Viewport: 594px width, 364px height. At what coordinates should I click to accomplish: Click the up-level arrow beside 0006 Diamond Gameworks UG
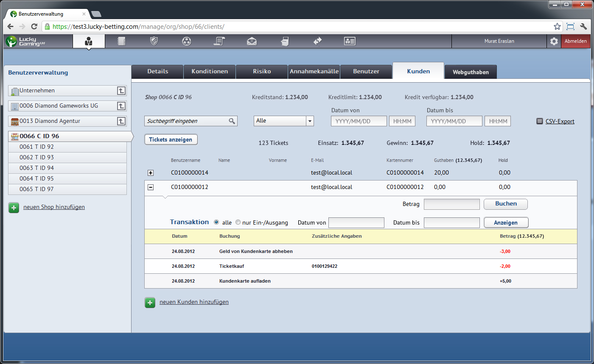[121, 106]
